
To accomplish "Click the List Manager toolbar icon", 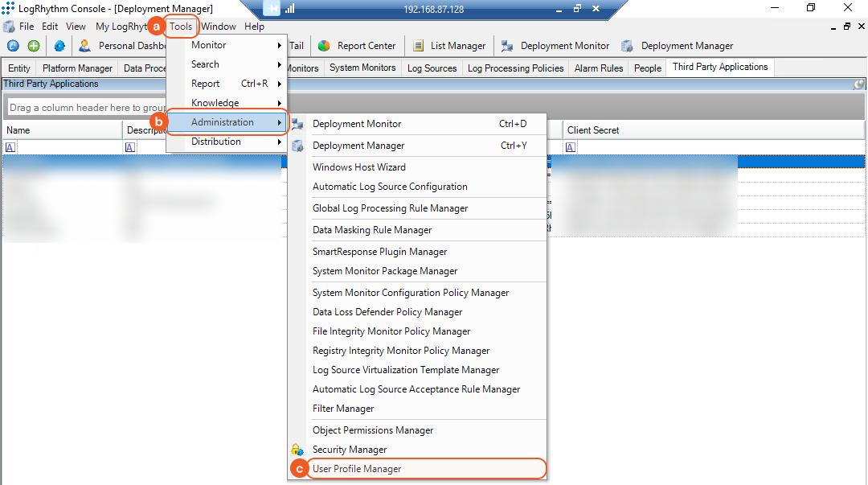I will tap(419, 46).
